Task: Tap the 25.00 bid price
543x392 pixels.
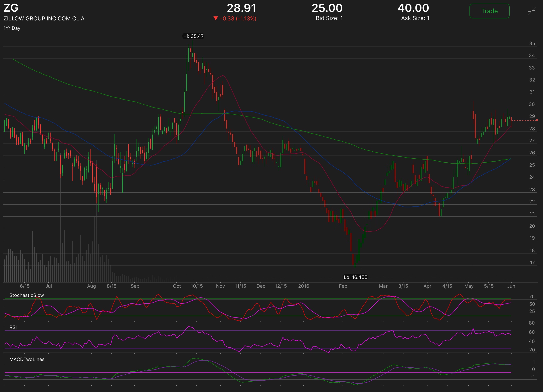Action: (327, 8)
